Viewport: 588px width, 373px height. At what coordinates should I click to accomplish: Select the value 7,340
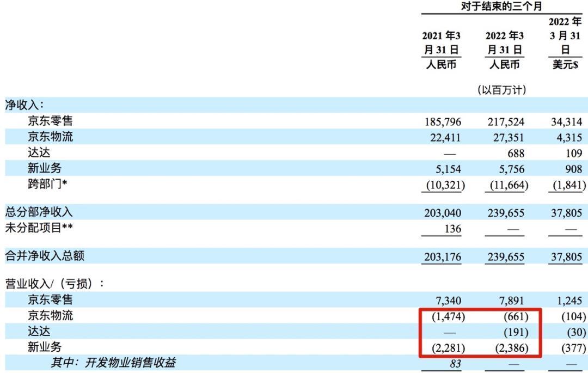coord(448,301)
